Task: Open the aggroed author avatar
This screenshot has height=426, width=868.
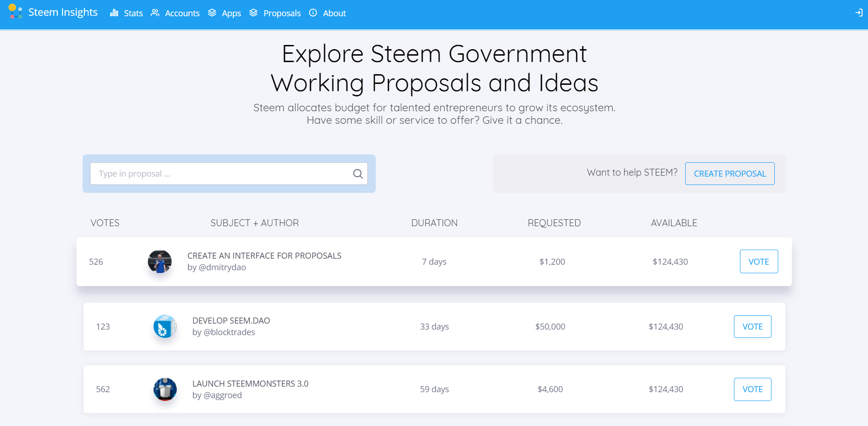Action: [x=165, y=389]
